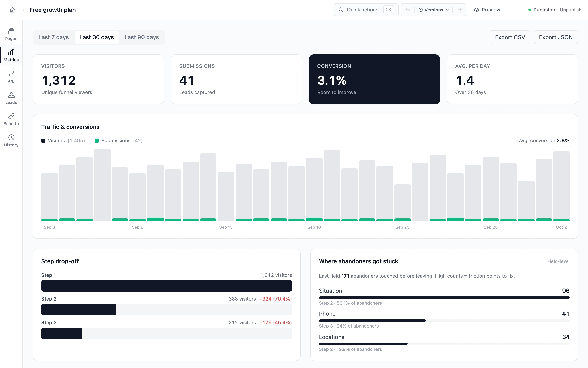588x368 pixels.
Task: Click the Phone abandoners bar
Action: tap(444, 321)
